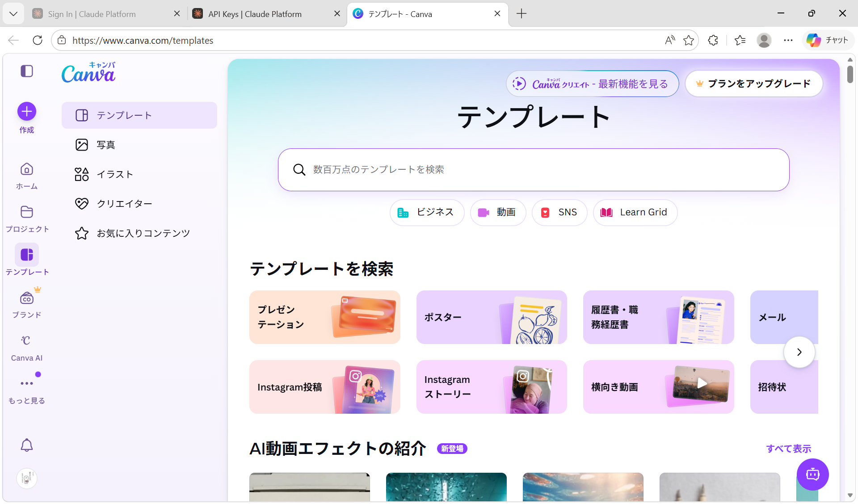
Task: Select クリエイター in the side menu
Action: pos(139,204)
